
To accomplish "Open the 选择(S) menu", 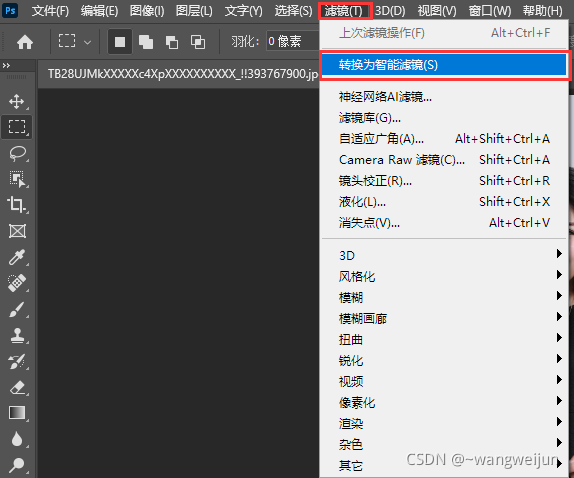I will (293, 11).
